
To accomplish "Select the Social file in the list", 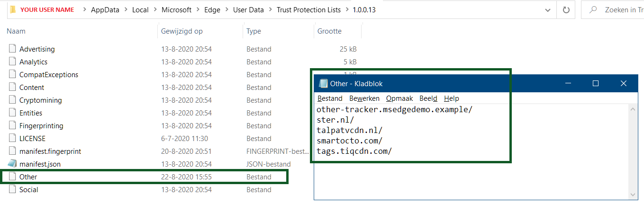I will coord(29,189).
